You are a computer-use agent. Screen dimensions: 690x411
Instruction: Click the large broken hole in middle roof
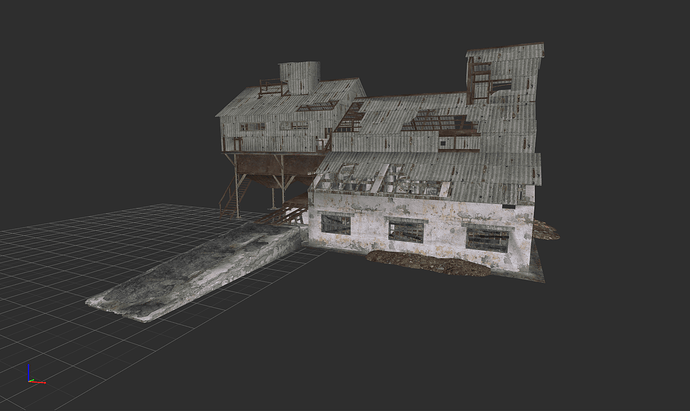click(x=440, y=124)
